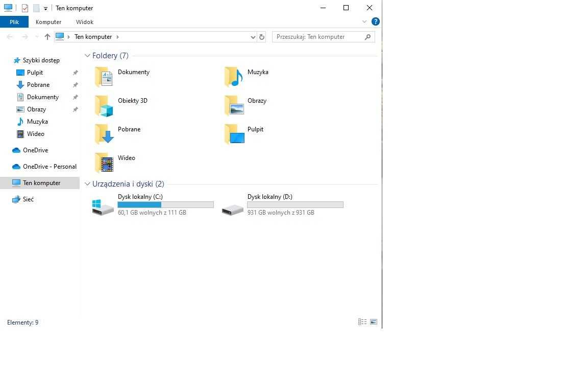
Task: Collapse the Urządzenia i dyski (2) group
Action: 87,184
